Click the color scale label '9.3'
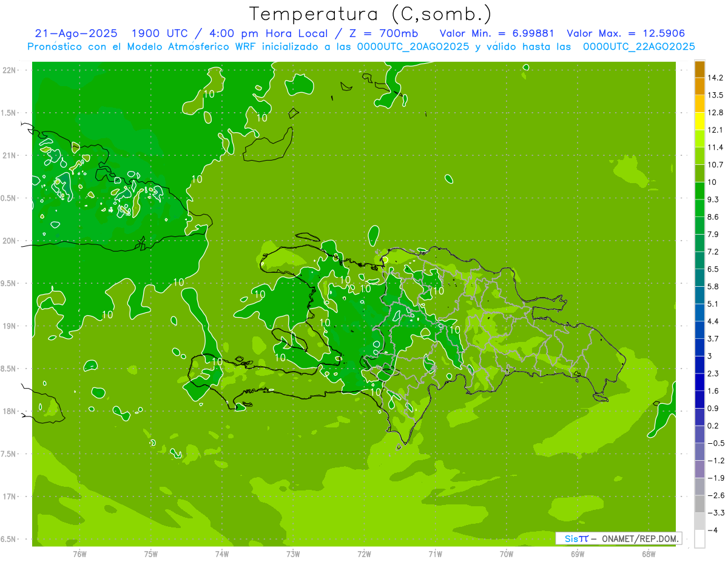 point(713,199)
